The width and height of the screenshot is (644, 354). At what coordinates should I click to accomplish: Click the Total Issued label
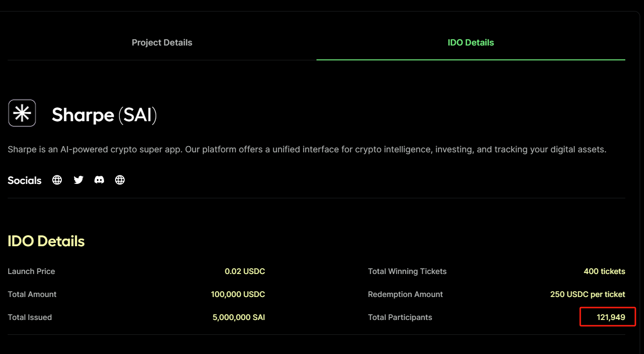click(x=30, y=317)
